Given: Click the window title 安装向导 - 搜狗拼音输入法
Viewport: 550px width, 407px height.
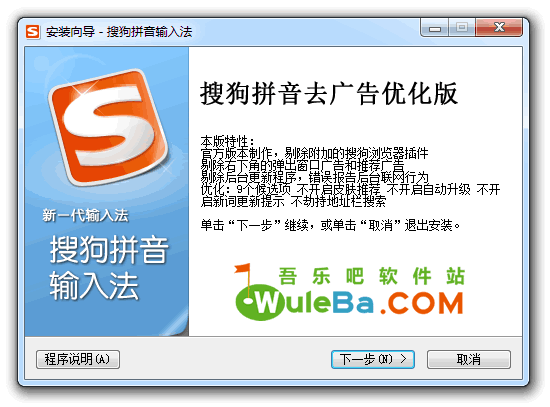Looking at the screenshot, I should click(x=119, y=32).
